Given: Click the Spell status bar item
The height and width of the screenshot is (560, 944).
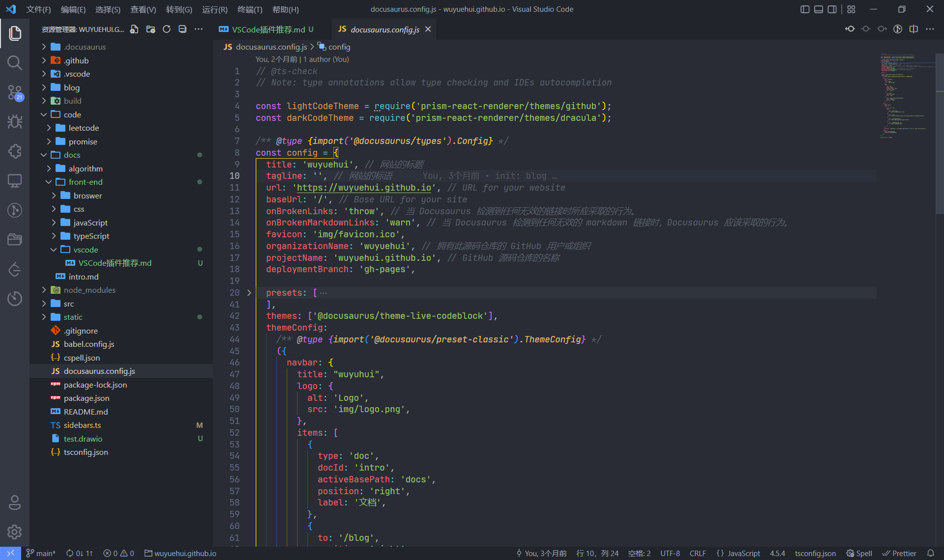Looking at the screenshot, I should [x=859, y=553].
